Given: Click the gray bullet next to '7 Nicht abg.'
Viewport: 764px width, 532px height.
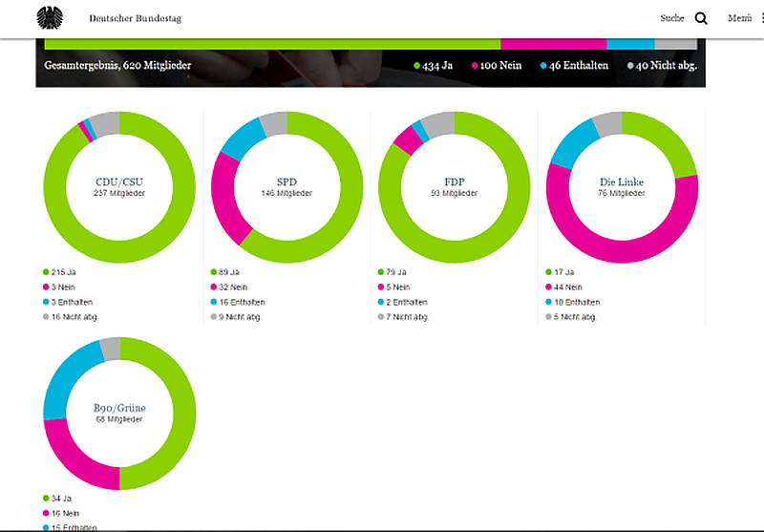Looking at the screenshot, I should (x=381, y=317).
